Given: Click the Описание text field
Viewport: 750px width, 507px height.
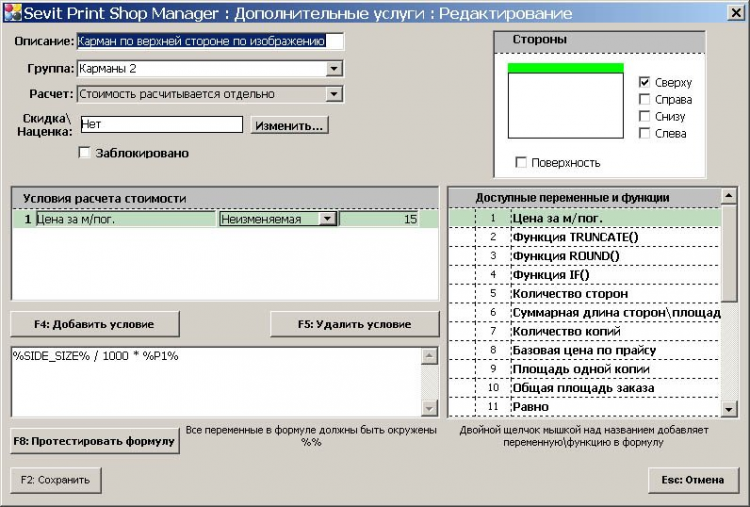Looking at the screenshot, I should coord(210,41).
